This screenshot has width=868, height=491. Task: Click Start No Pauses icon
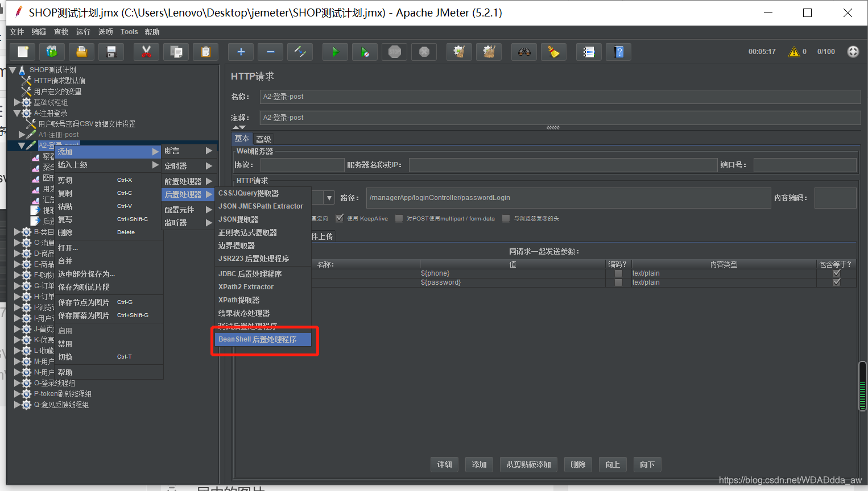tap(365, 52)
